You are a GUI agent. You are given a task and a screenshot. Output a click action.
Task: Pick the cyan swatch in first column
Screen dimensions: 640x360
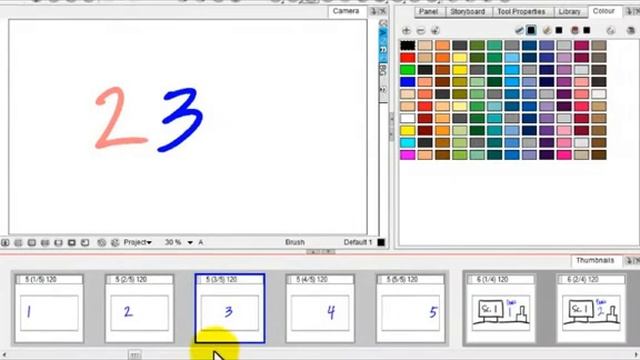click(x=407, y=143)
